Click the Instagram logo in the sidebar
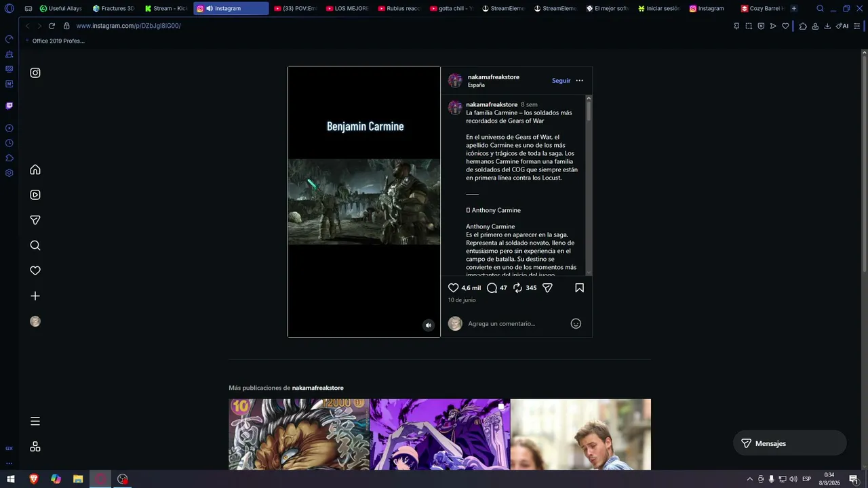This screenshot has height=488, width=868. 35,73
